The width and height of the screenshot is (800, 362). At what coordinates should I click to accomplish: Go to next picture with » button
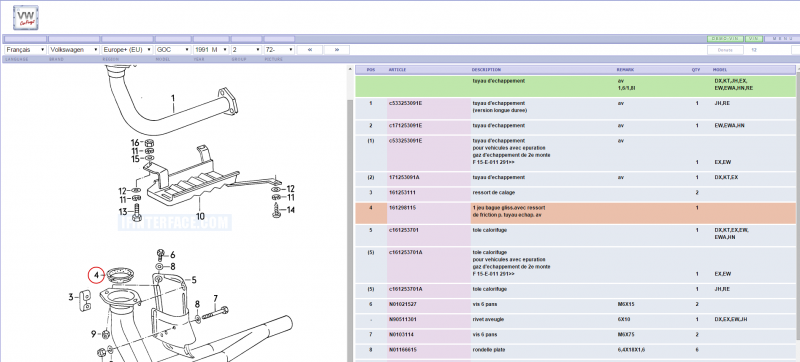click(x=337, y=50)
